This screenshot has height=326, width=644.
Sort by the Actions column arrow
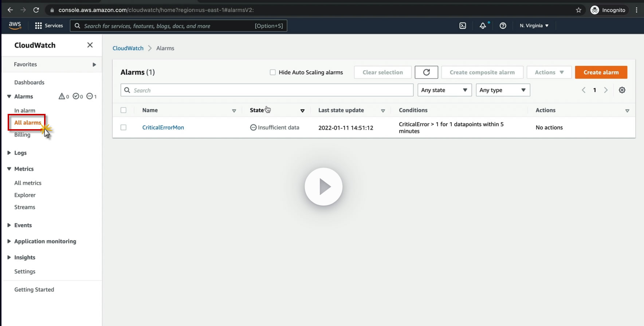(627, 111)
